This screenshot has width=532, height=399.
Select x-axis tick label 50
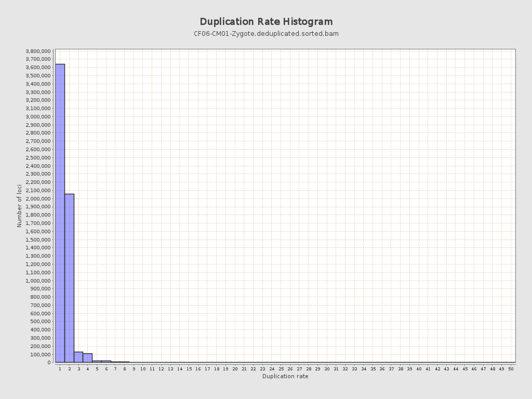click(x=511, y=369)
